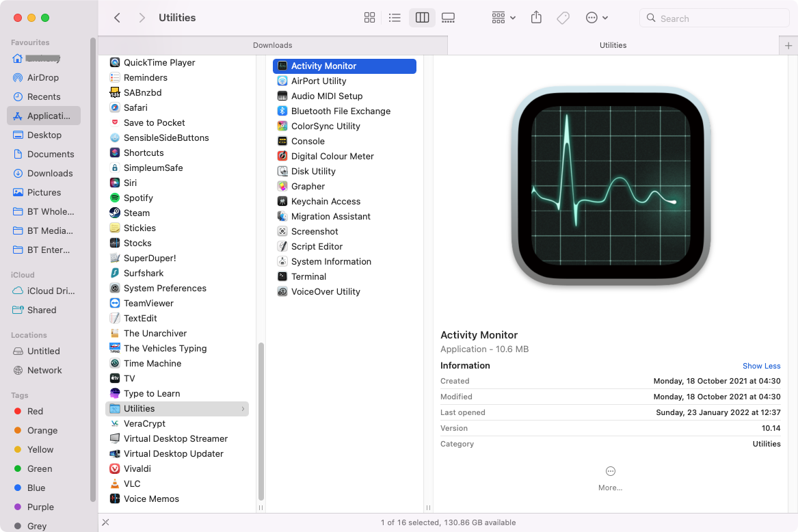Select the Untitled disk in sidebar
The height and width of the screenshot is (532, 798).
coord(44,351)
